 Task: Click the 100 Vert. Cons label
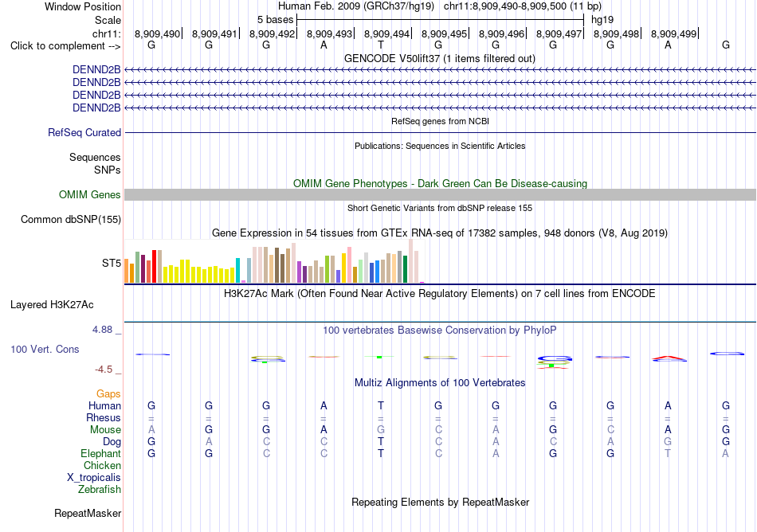pos(45,349)
